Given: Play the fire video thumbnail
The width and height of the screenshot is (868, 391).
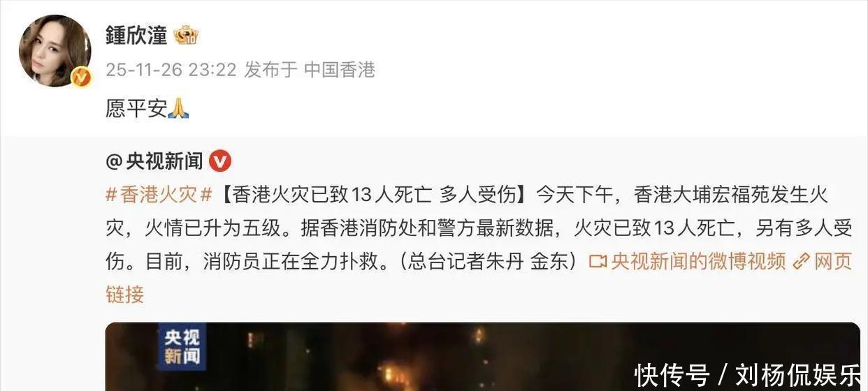Looking at the screenshot, I should click(482, 356).
